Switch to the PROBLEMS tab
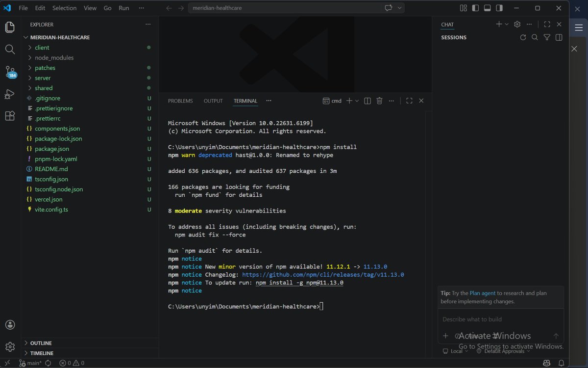This screenshot has height=368, width=588. 180,101
